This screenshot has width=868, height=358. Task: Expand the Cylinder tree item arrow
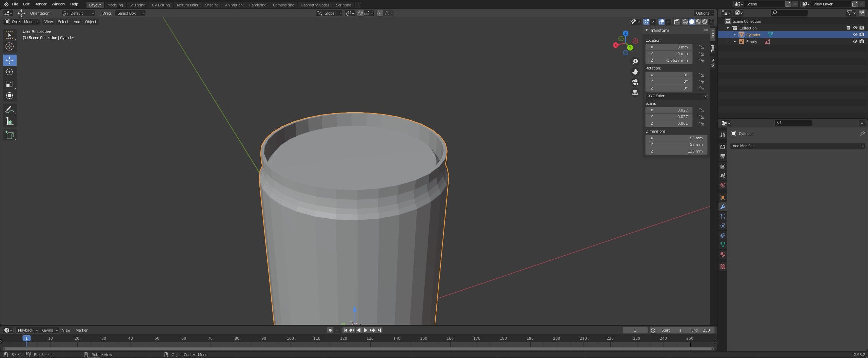pyautogui.click(x=735, y=35)
